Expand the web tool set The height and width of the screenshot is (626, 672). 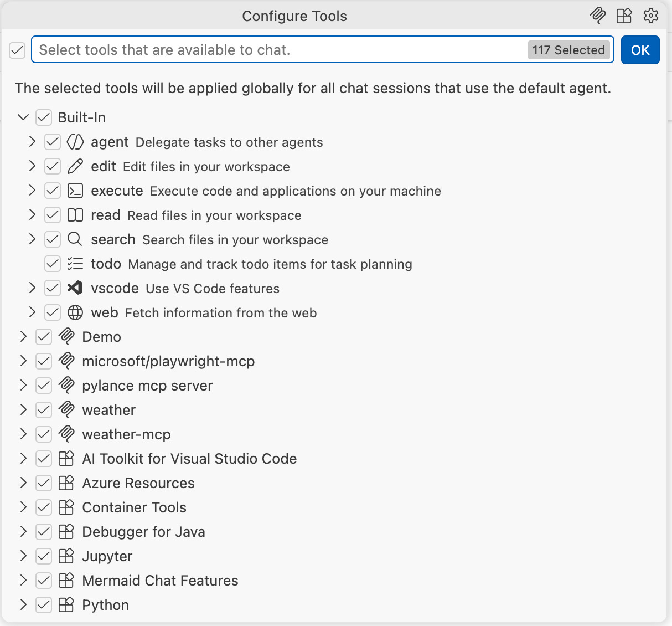32,312
